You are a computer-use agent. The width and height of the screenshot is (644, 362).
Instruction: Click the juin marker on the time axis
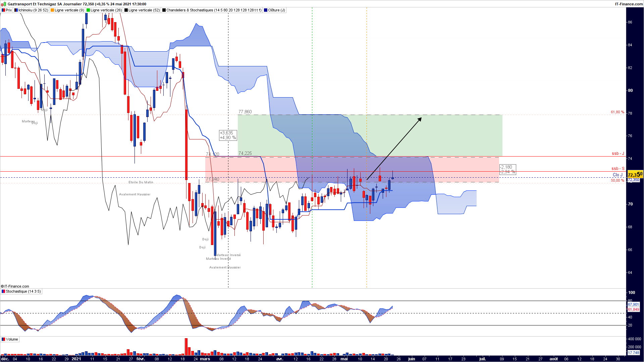click(412, 359)
